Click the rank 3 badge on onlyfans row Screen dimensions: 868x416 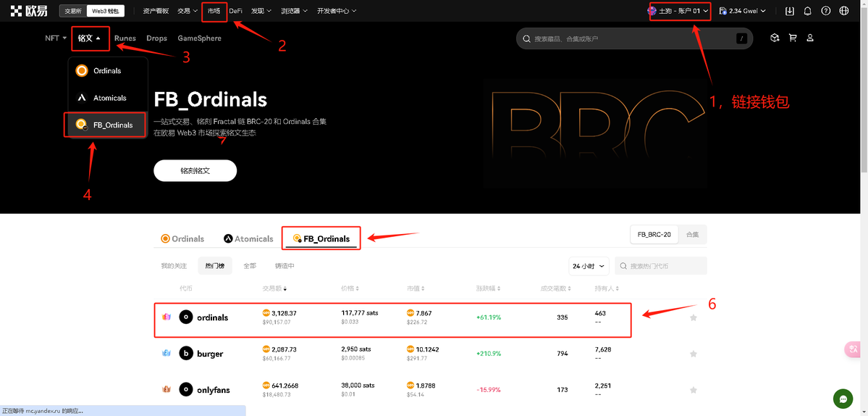[x=166, y=389]
